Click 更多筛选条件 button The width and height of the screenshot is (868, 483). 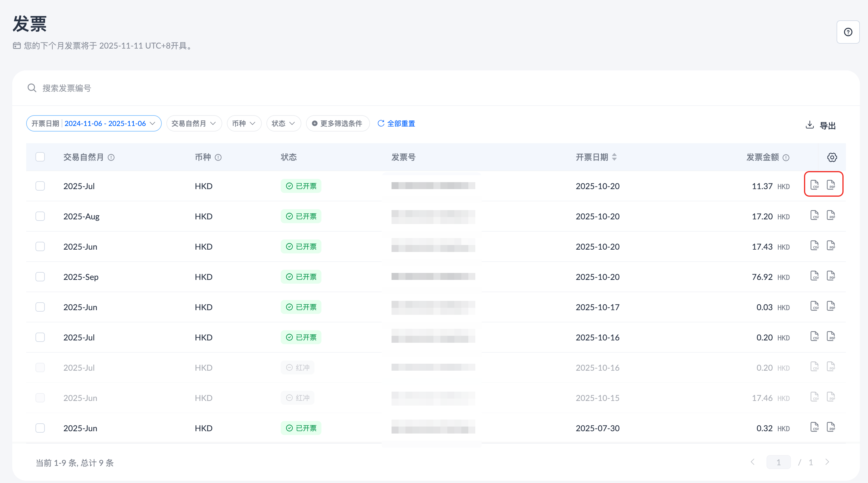click(x=337, y=123)
